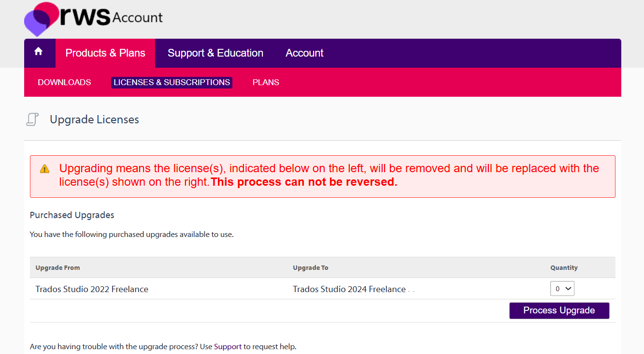Follow the Support link to request help
The image size is (644, 354).
pos(228,347)
